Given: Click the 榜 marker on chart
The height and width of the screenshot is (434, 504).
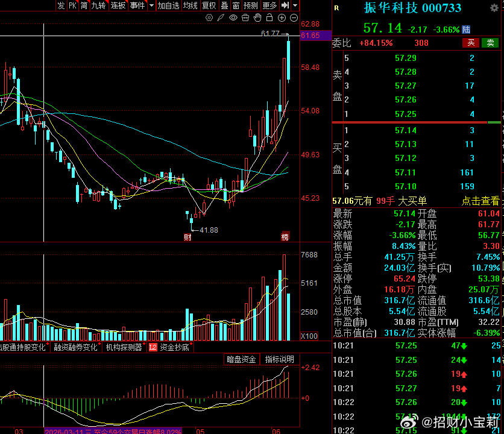Looking at the screenshot, I should point(285,237).
